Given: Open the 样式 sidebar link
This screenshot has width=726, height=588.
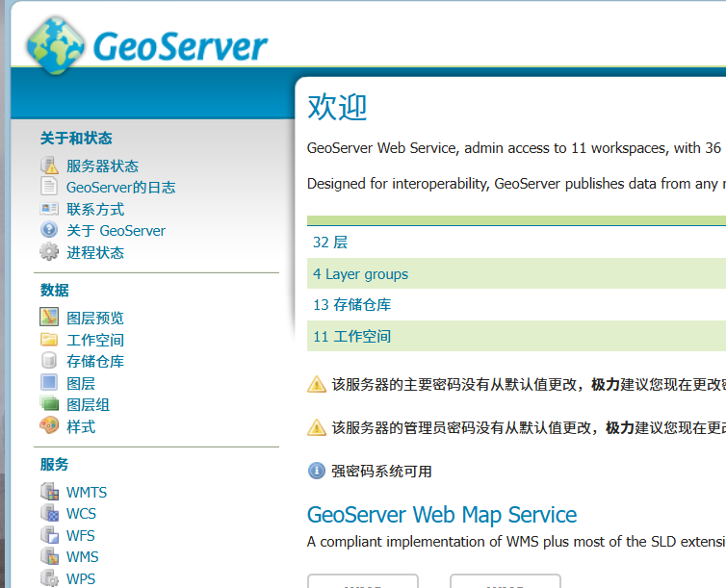Looking at the screenshot, I should click(81, 426).
